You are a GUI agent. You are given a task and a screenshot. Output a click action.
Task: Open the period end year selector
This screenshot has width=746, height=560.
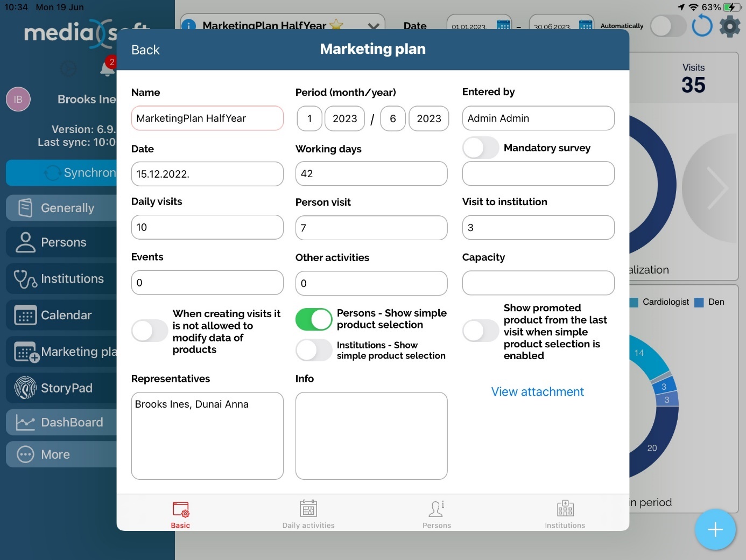pyautogui.click(x=428, y=118)
